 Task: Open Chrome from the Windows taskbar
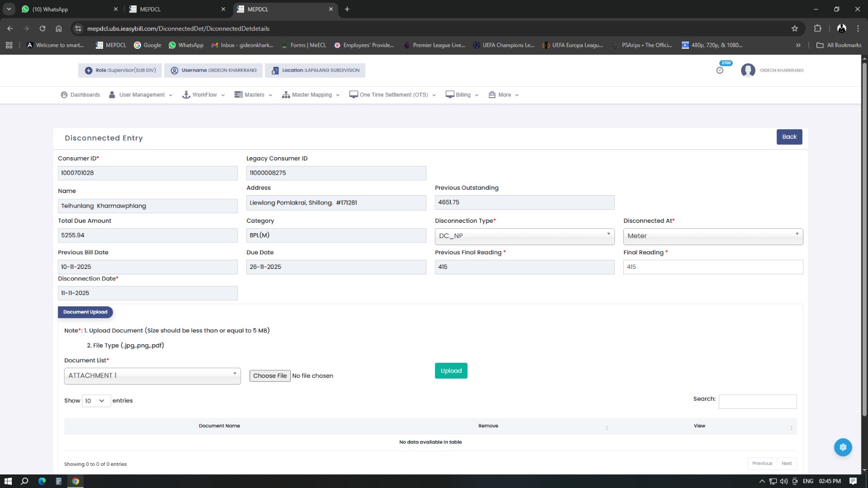pos(75,481)
